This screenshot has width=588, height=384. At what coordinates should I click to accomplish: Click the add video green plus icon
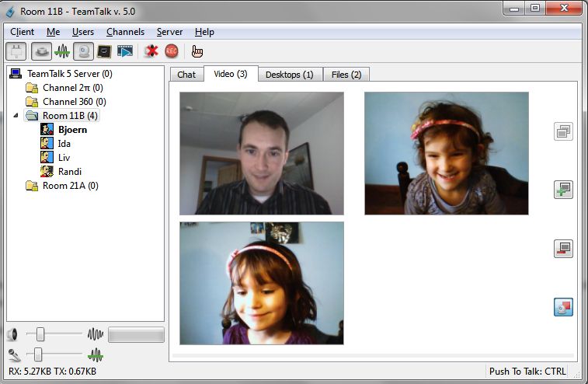[563, 190]
